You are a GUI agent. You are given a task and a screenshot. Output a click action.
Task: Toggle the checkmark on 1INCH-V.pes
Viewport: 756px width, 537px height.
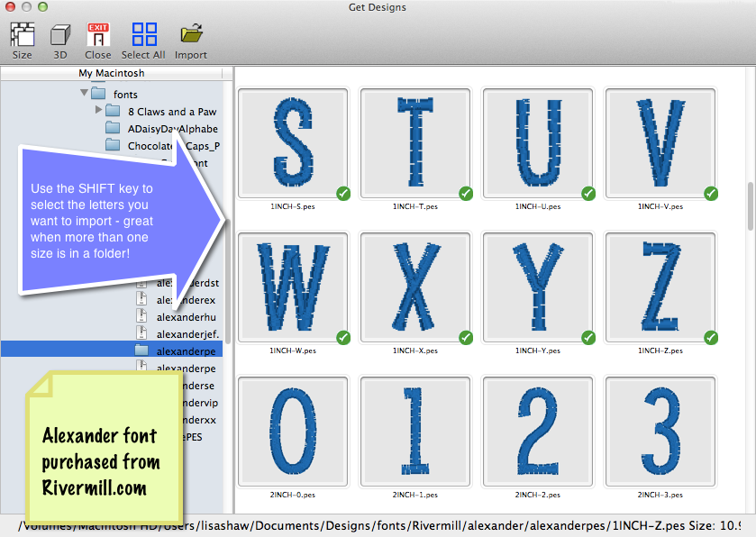click(x=711, y=193)
